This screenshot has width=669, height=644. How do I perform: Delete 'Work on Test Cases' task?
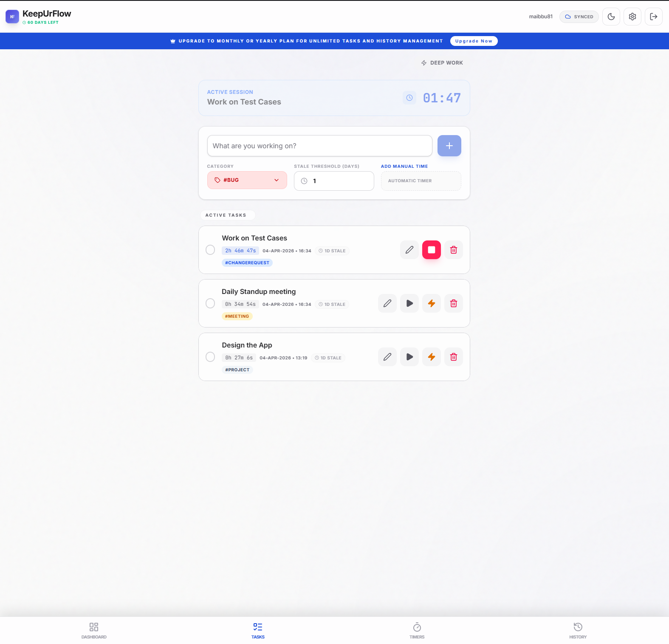tap(454, 250)
